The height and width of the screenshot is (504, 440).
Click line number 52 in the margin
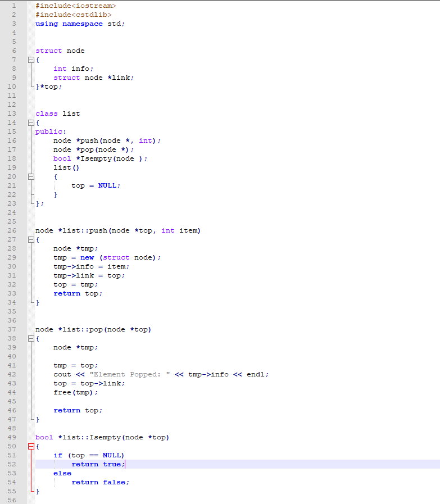click(12, 464)
